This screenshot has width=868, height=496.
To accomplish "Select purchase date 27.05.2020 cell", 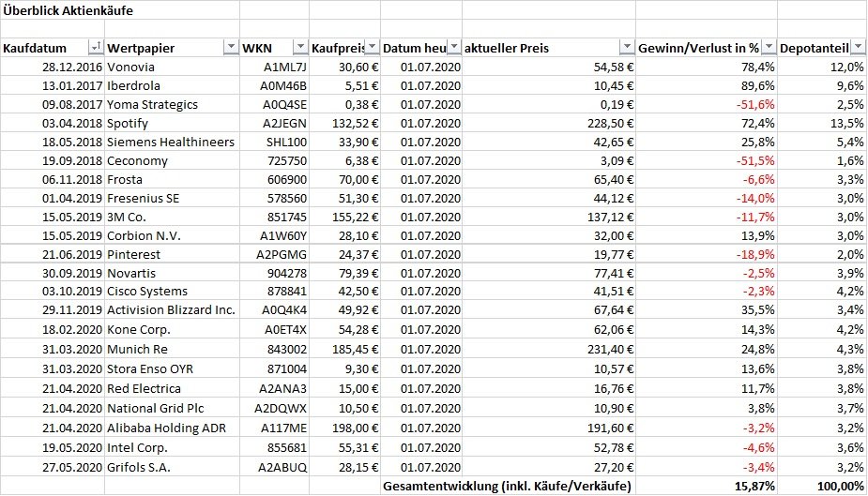I will coord(53,467).
